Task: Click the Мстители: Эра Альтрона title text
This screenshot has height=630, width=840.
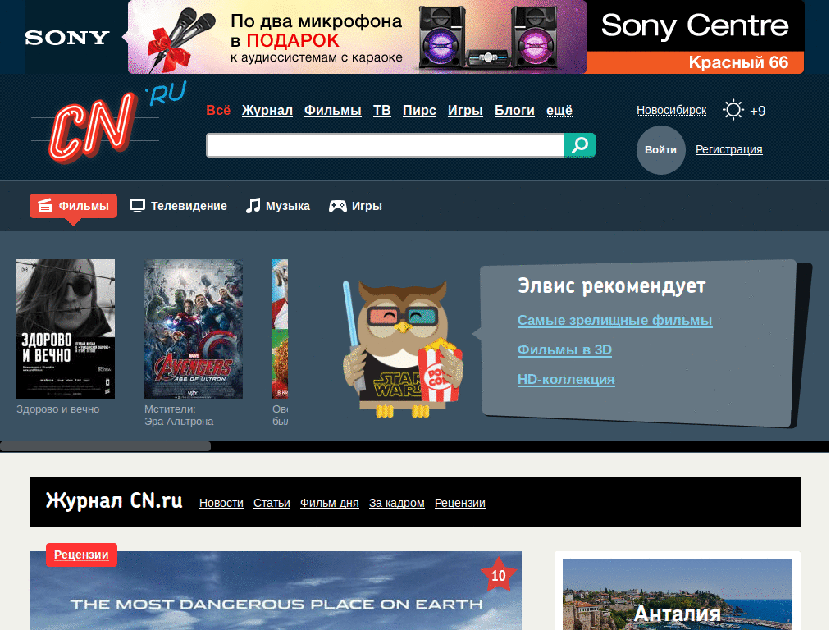Action: pyautogui.click(x=179, y=415)
